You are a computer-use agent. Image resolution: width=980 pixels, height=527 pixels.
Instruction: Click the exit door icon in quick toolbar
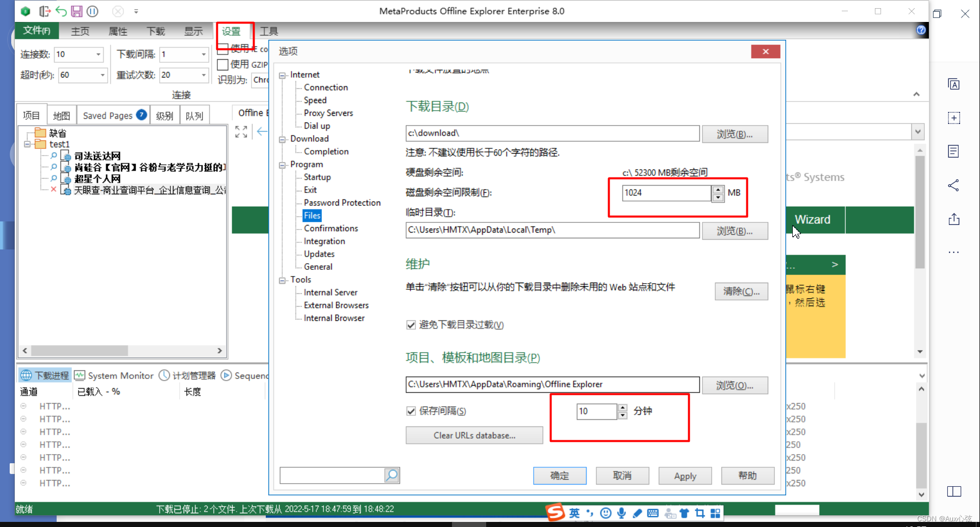[x=45, y=11]
